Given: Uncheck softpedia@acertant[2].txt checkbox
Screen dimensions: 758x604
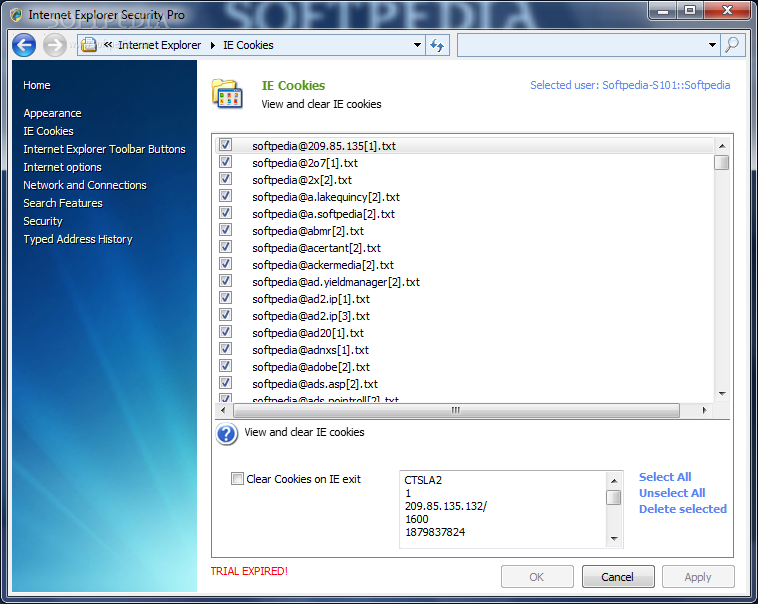Looking at the screenshot, I should coord(225,247).
